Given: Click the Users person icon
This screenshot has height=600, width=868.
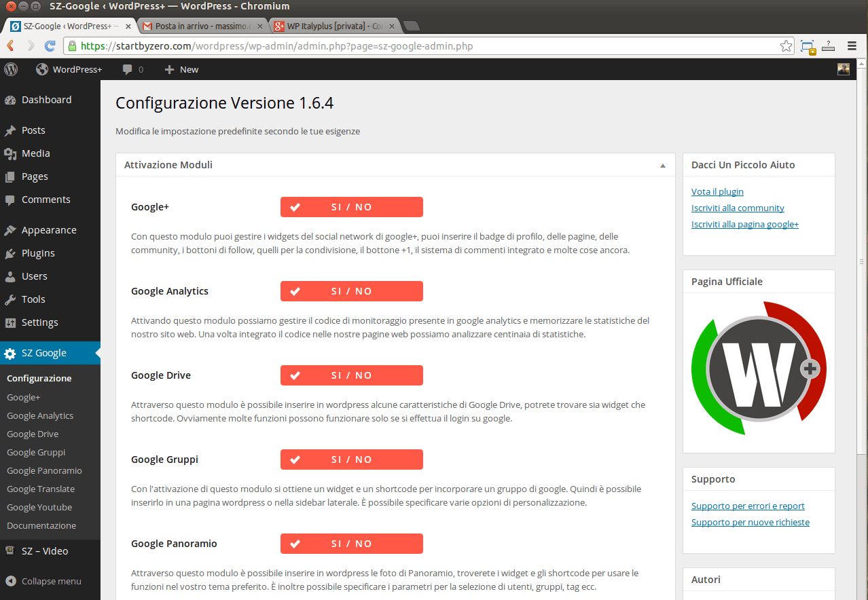Looking at the screenshot, I should click(x=10, y=276).
